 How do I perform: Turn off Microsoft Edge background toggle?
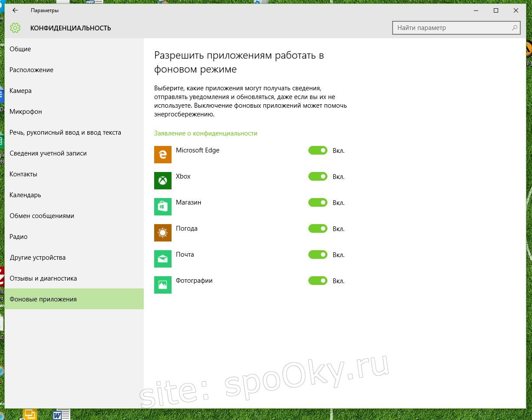(x=318, y=150)
